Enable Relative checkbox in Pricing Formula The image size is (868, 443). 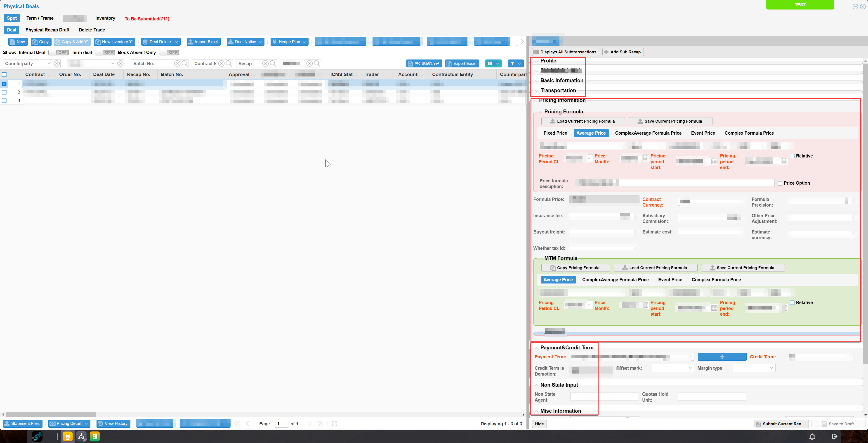tap(792, 156)
